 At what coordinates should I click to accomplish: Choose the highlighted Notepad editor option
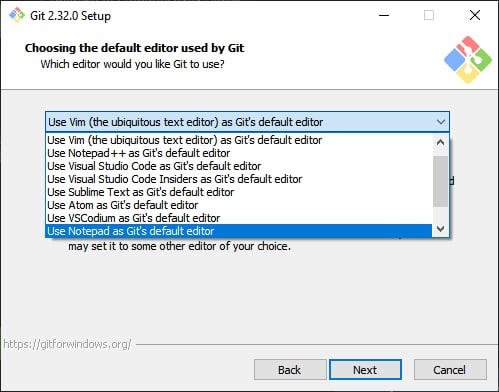coord(239,231)
